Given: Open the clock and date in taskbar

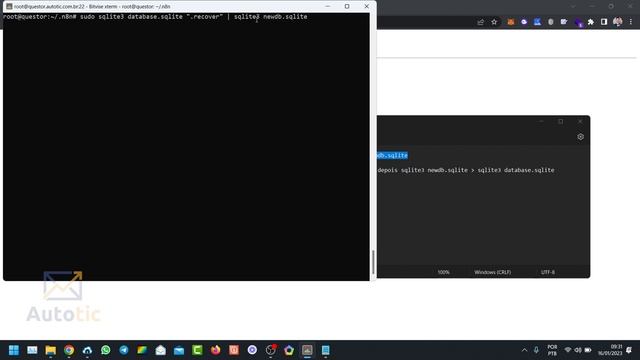Looking at the screenshot, I should 610,350.
